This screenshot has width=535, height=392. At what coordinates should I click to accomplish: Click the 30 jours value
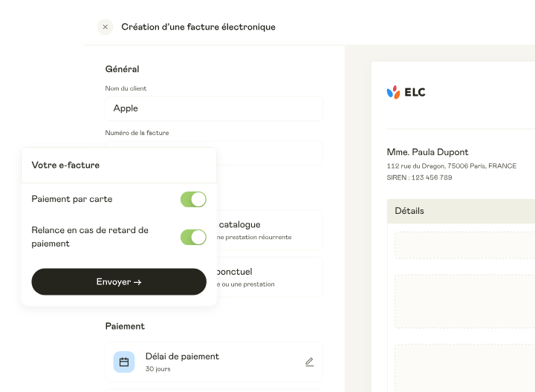[x=158, y=369]
